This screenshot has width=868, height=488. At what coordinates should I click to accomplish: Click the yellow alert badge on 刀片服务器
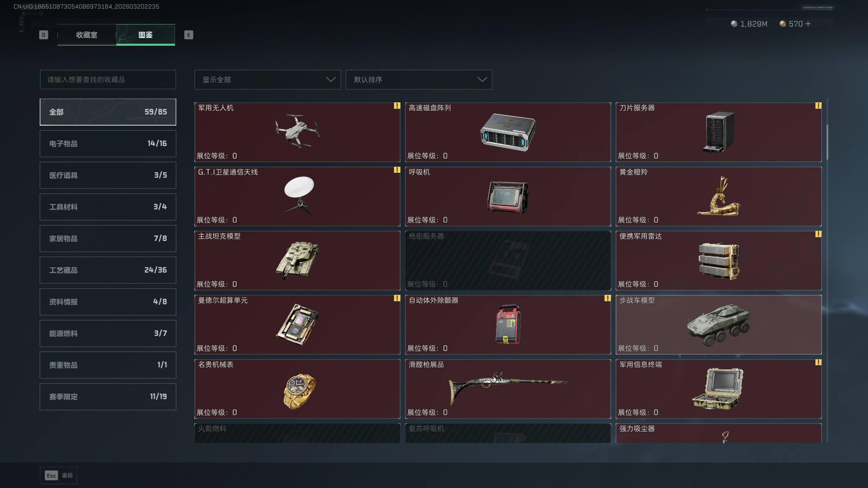click(x=818, y=106)
